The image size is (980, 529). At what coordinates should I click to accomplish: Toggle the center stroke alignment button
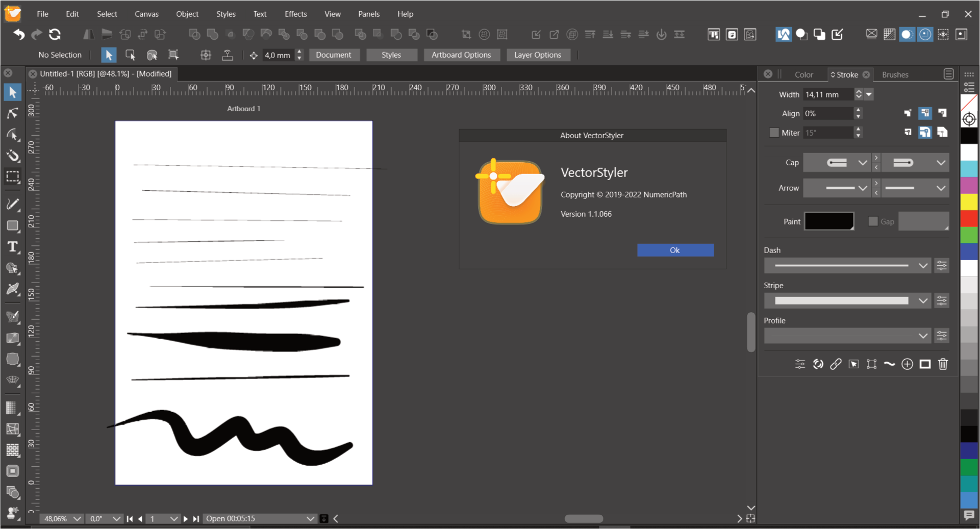[924, 113]
